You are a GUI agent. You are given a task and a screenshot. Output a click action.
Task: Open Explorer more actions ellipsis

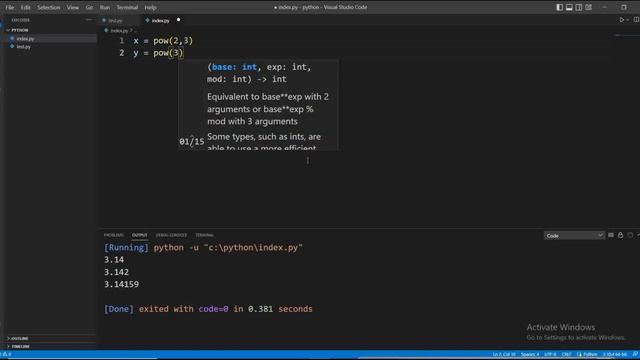coord(89,20)
